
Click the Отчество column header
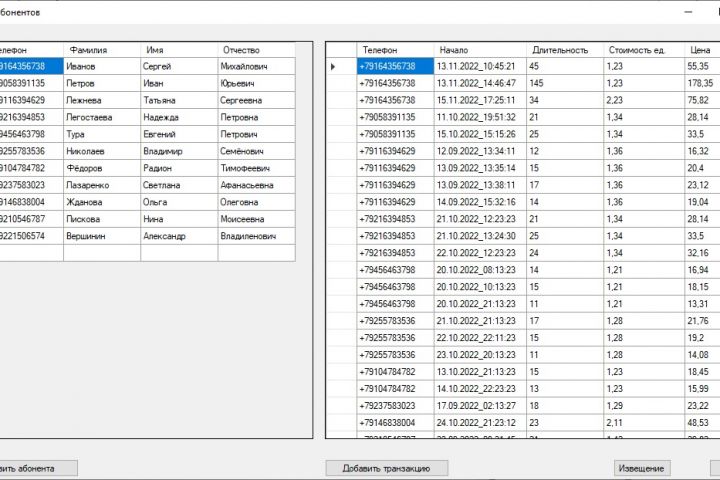pyautogui.click(x=256, y=50)
